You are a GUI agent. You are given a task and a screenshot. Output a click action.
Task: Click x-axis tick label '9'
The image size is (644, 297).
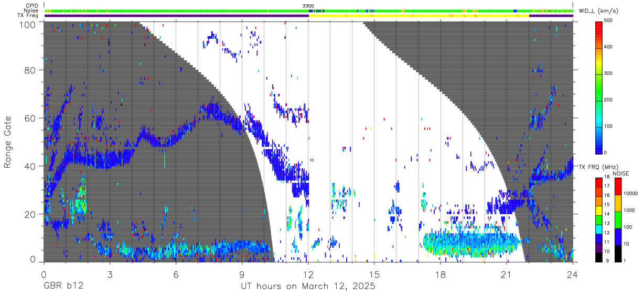pyautogui.click(x=242, y=274)
